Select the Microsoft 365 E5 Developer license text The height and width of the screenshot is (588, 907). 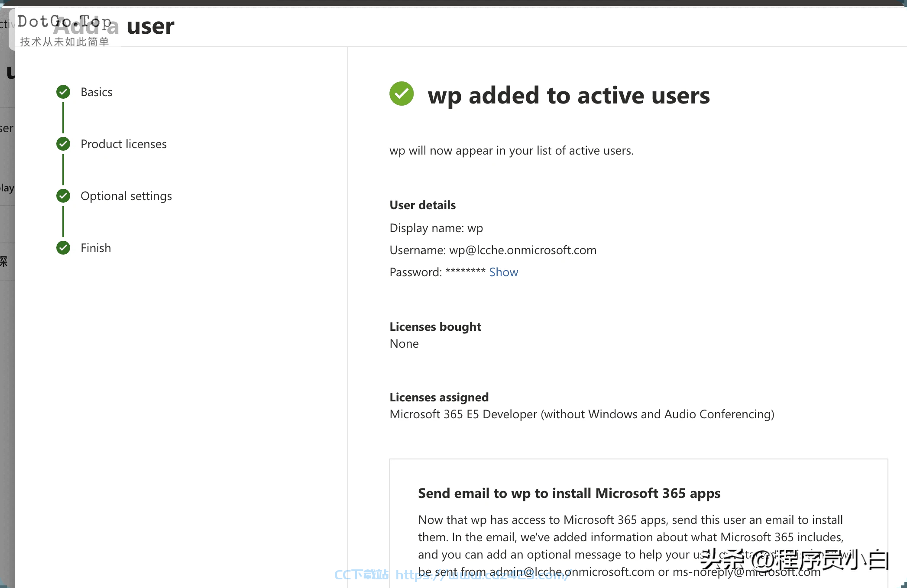(582, 414)
